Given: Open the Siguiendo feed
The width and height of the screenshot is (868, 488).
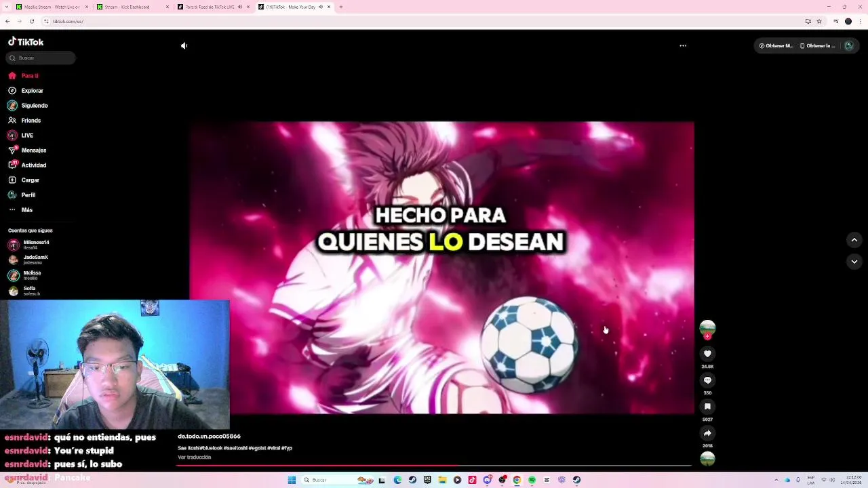Looking at the screenshot, I should (x=28, y=106).
